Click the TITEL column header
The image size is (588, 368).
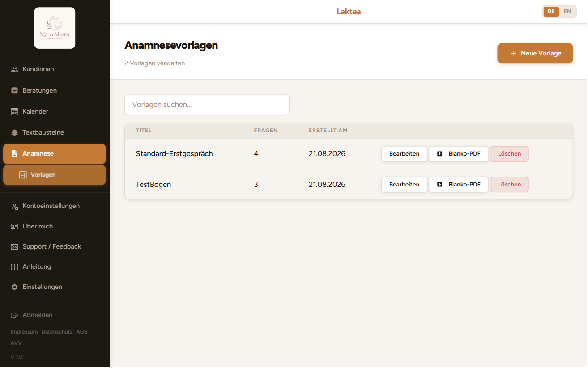point(144,131)
